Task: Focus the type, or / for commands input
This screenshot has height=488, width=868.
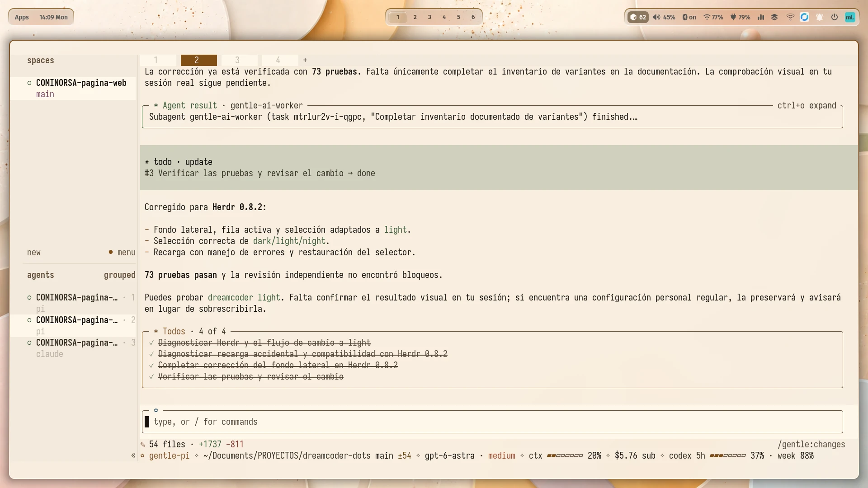Action: (x=492, y=422)
